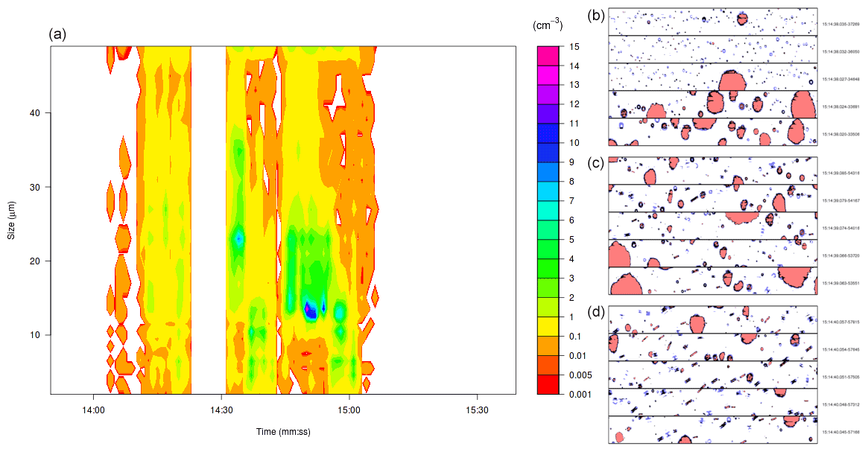The height and width of the screenshot is (452, 868).
Task: Click the magenta 15 swatch on colorbar
Action: (548, 55)
